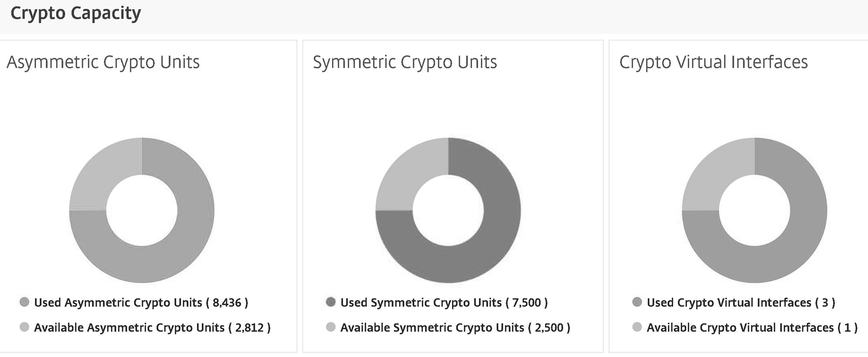Select the available slice of the Crypto Virtual Interfaces chart

(x=717, y=173)
